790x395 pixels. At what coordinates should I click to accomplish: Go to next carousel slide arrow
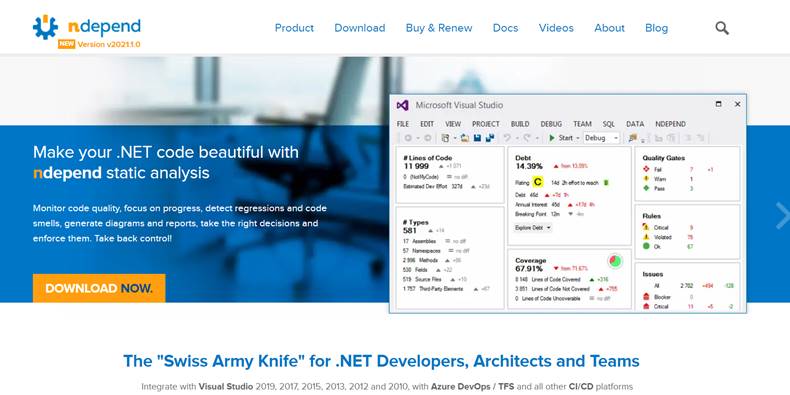[x=782, y=216]
